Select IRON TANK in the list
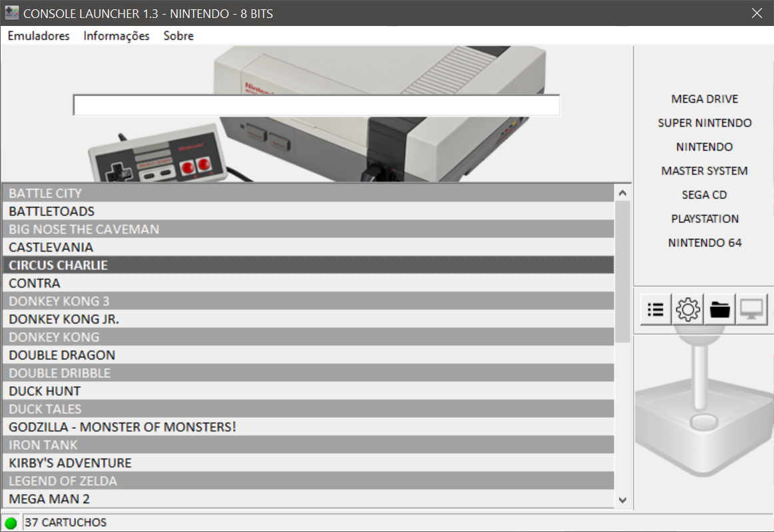Screen dimensions: 774x532 (308, 445)
